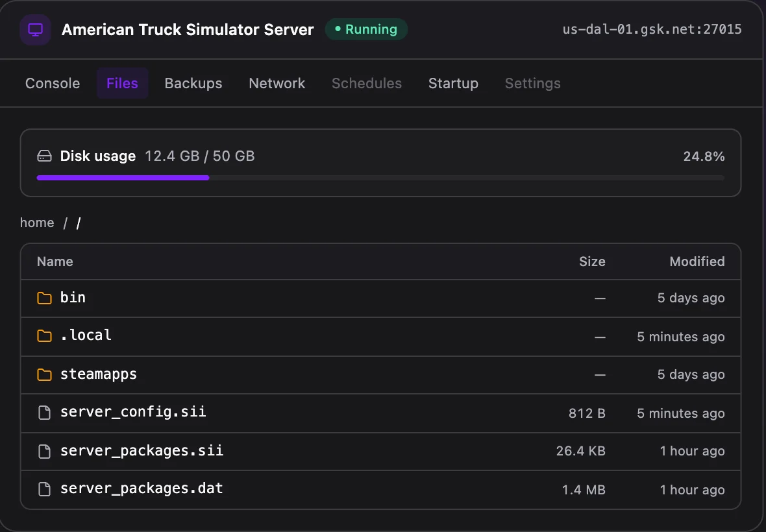This screenshot has height=532, width=766.
Task: Click the bin folder icon
Action: [x=44, y=298]
